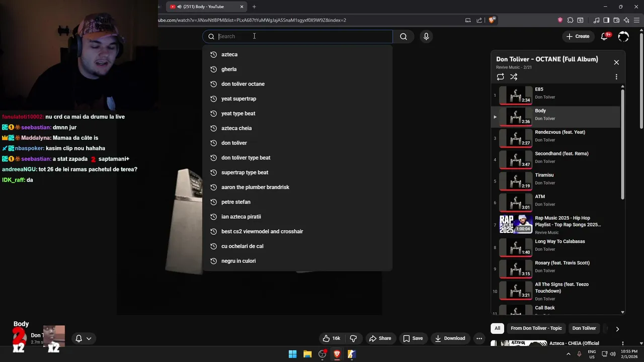Pick 'negru in culori' suggestion
Image resolution: width=644 pixels, height=362 pixels.
coord(297,261)
